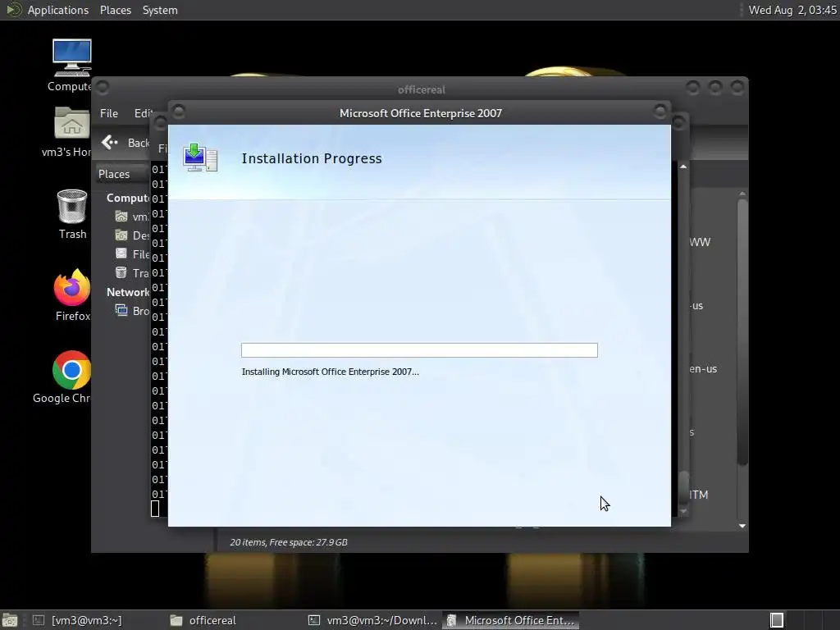Click the officereal window menu button
This screenshot has height=630, width=840.
103,87
